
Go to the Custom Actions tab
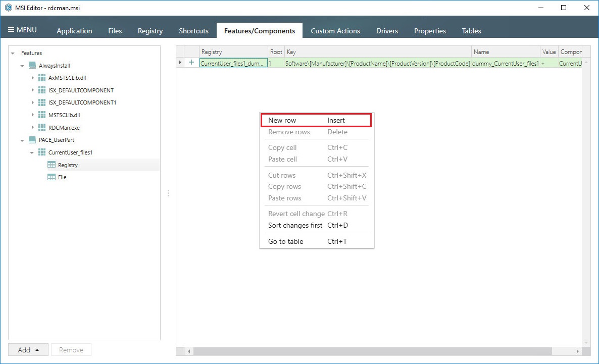click(x=335, y=31)
